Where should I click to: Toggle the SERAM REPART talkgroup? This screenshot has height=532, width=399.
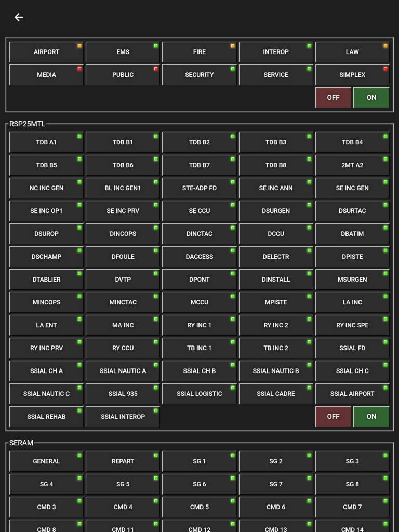click(123, 461)
